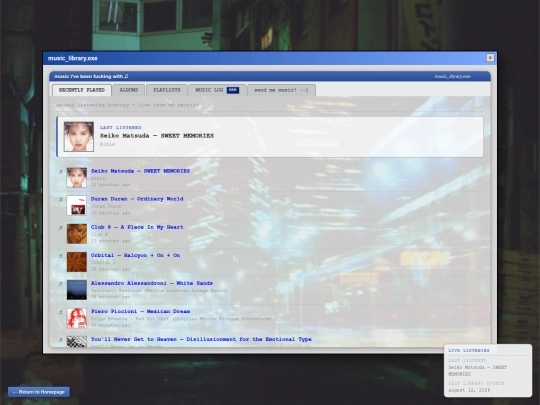
Task: Click 'music I've been fucking with' header text
Action: (91, 76)
